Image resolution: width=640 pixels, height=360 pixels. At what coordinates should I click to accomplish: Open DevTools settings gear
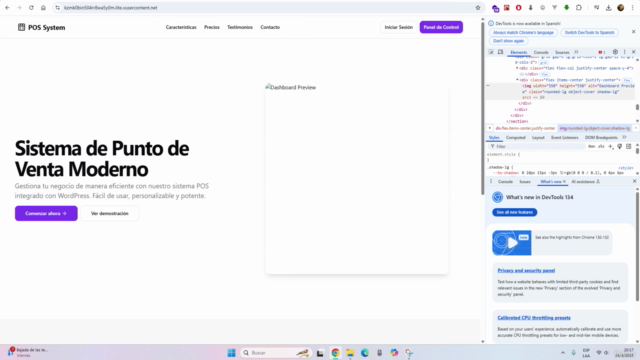[615, 52]
